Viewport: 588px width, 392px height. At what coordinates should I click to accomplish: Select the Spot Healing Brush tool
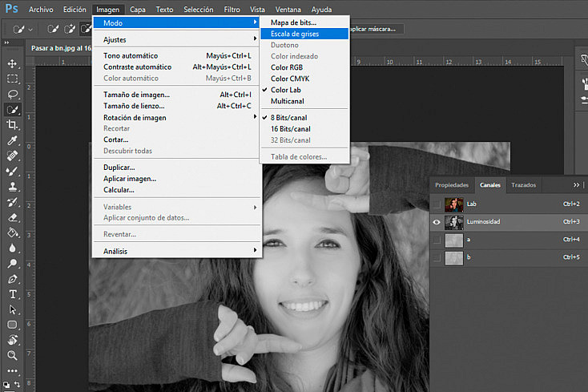click(12, 156)
